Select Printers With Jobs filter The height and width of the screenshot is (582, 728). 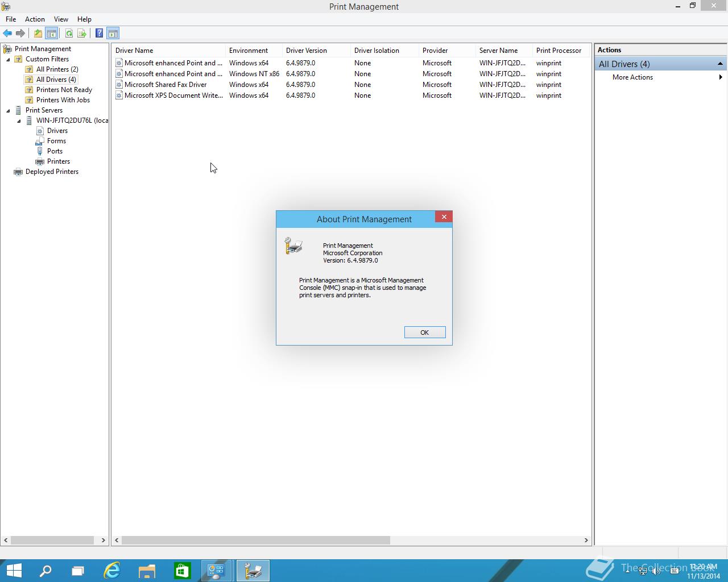(x=63, y=100)
